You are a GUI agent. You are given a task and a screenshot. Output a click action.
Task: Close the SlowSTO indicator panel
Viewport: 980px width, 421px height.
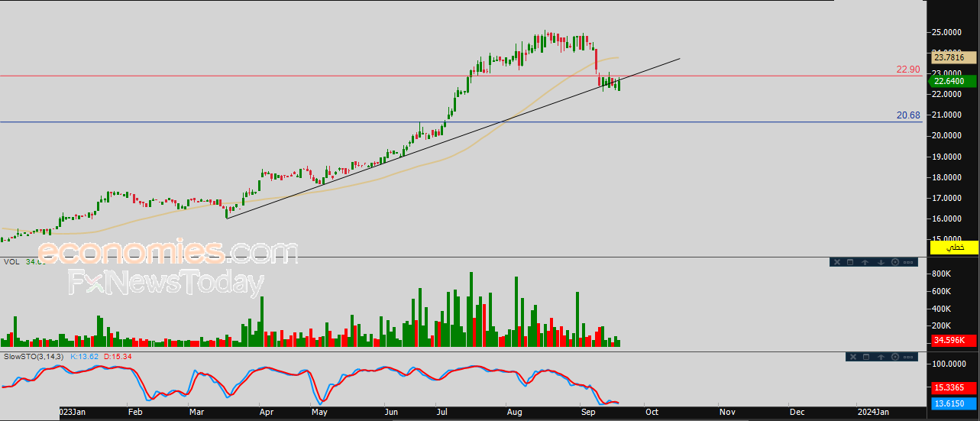coord(853,357)
